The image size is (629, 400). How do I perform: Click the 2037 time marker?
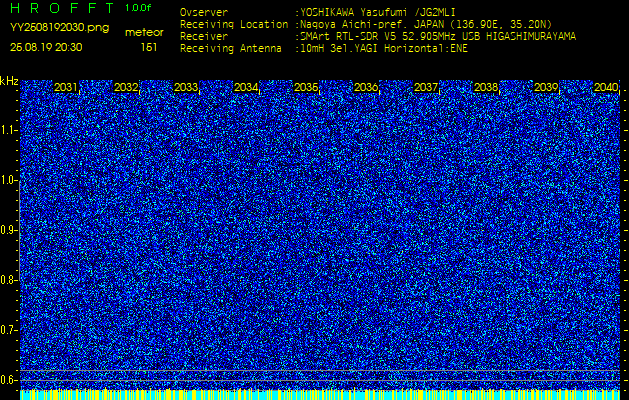coord(426,87)
